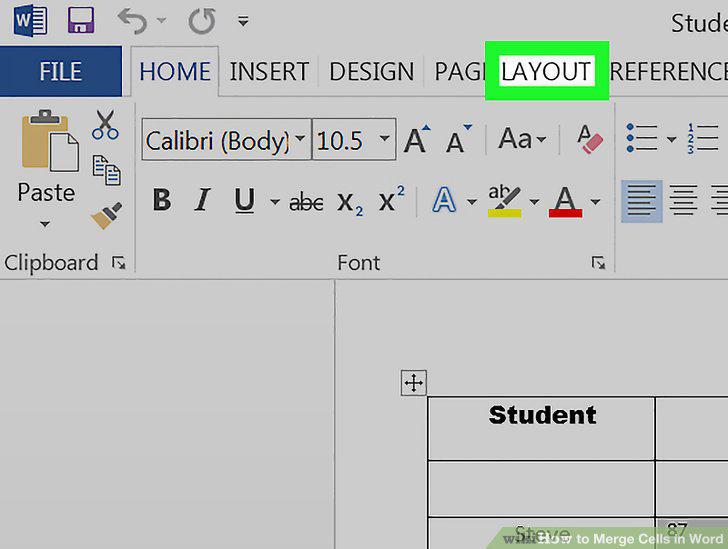Click the Student header cell
The height and width of the screenshot is (549, 728).
[x=541, y=428]
